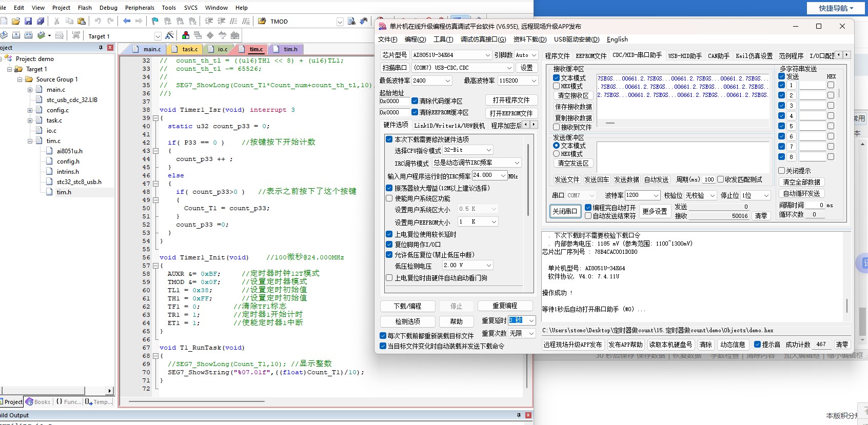Open the 最高波特率 115200 dropdown

[x=534, y=80]
